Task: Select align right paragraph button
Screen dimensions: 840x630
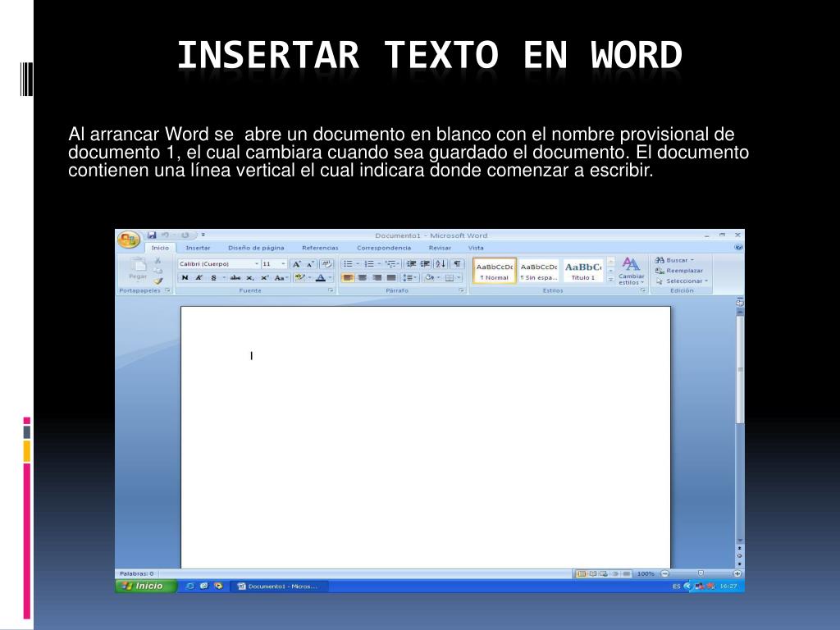Action: coord(377,277)
